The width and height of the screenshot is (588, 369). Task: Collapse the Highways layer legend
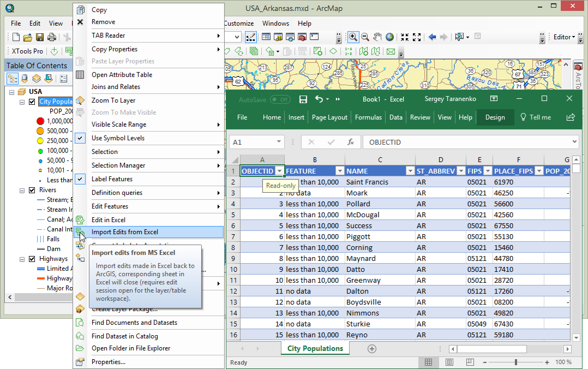[22, 259]
